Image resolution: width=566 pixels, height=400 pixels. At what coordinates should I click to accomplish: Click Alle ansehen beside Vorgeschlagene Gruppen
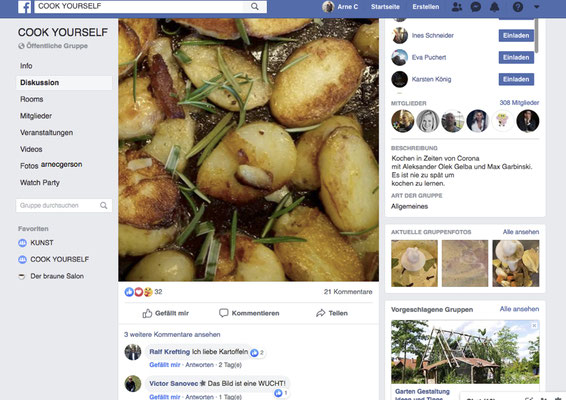point(519,309)
